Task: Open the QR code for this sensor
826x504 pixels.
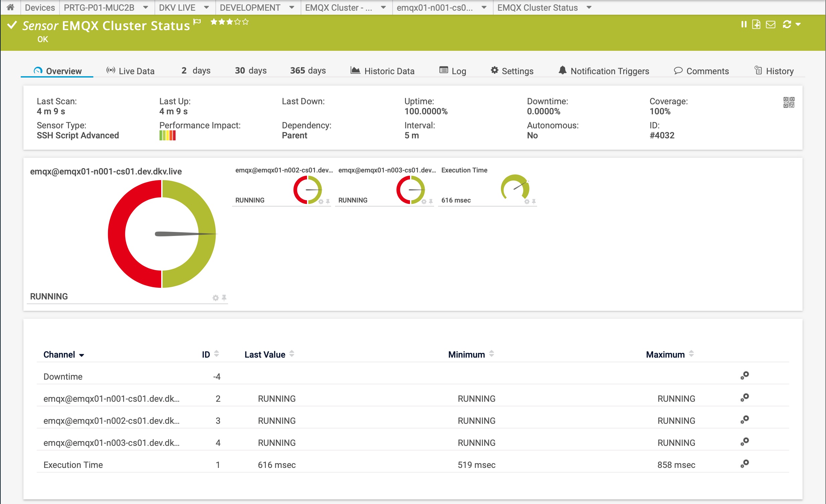Action: [x=789, y=103]
